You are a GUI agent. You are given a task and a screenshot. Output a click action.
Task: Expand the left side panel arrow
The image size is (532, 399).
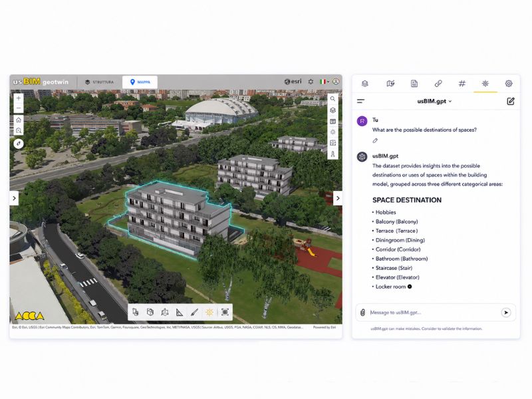click(14, 198)
